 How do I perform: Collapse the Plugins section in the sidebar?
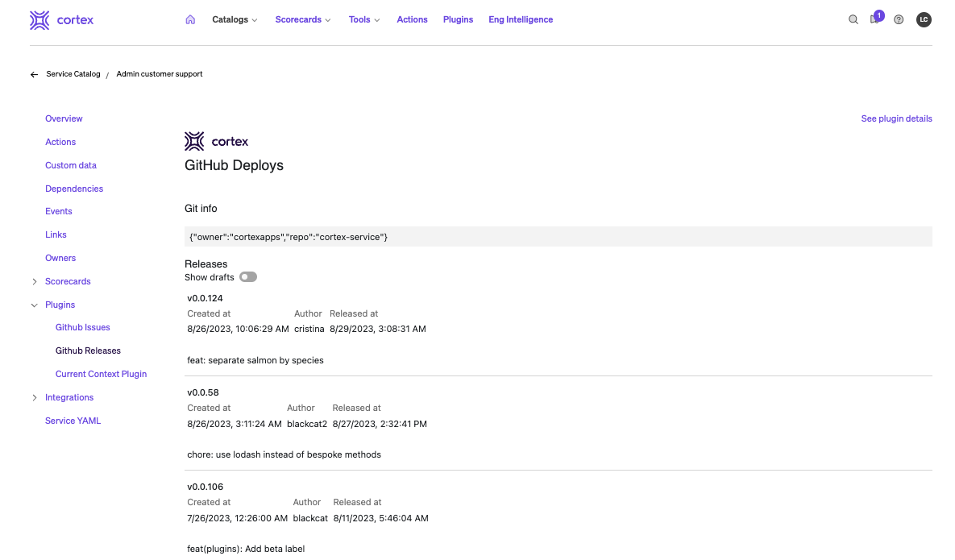(34, 305)
